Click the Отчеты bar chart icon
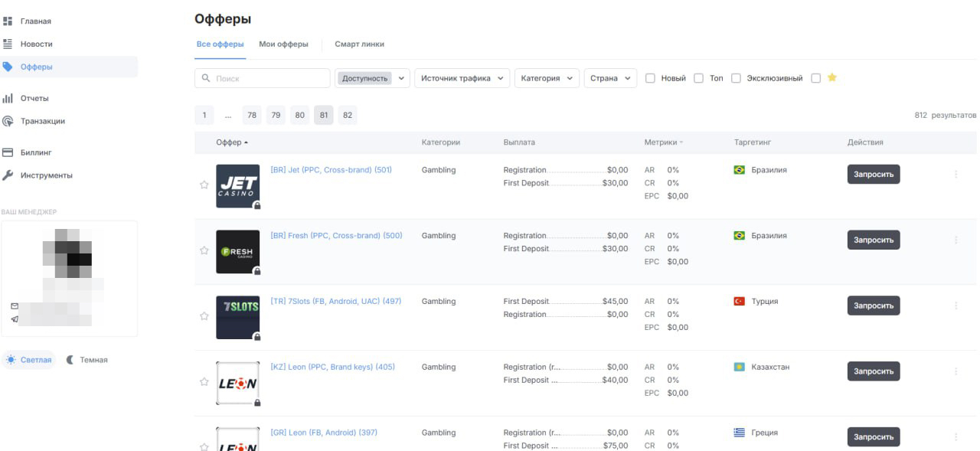Viewport: 980px width, 451px height. (x=8, y=99)
